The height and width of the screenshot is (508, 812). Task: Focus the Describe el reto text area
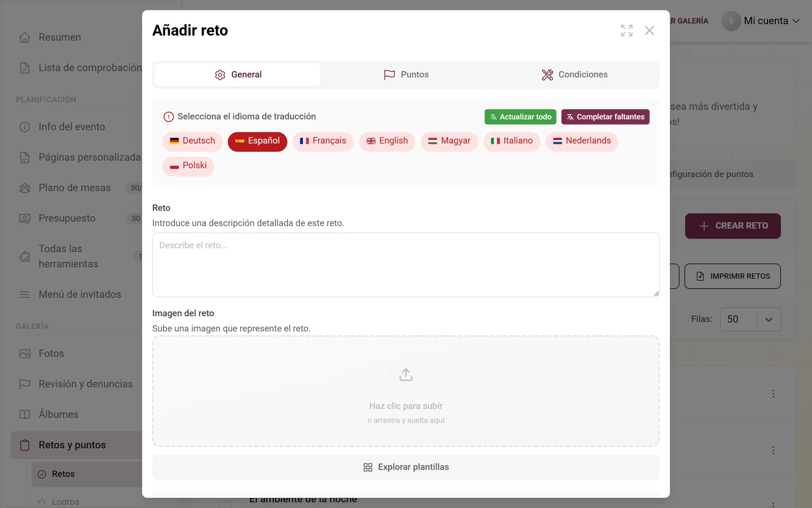click(406, 265)
